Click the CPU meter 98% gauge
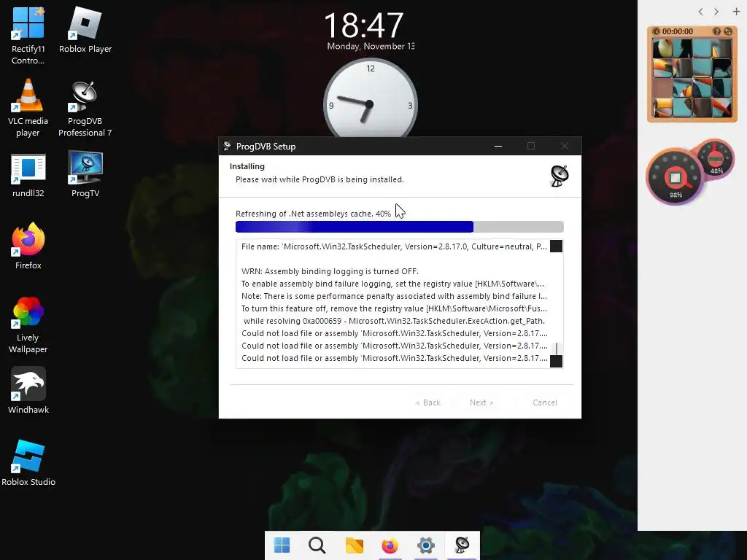The height and width of the screenshot is (560, 747). click(x=675, y=177)
